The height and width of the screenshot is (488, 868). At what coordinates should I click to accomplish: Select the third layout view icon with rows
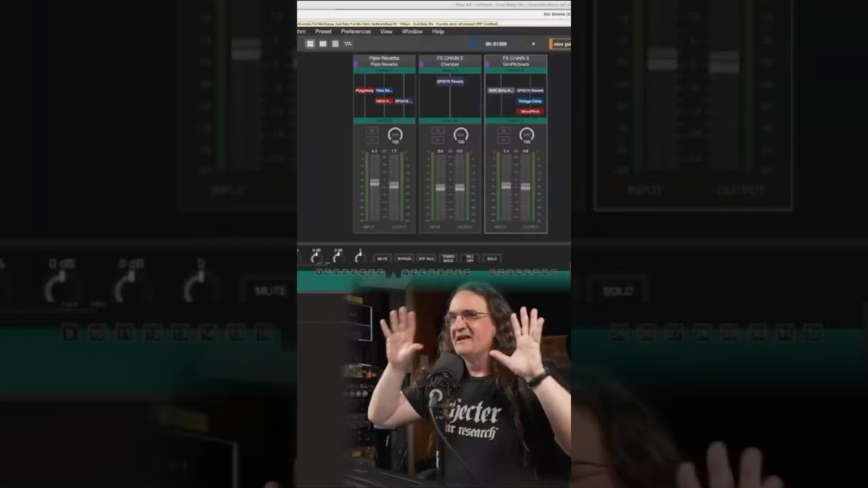coord(335,43)
